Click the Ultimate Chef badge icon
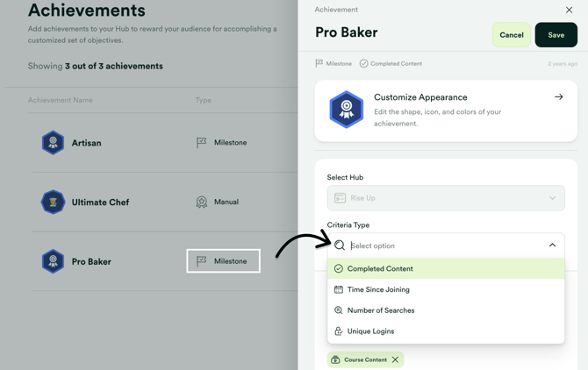 coord(53,202)
